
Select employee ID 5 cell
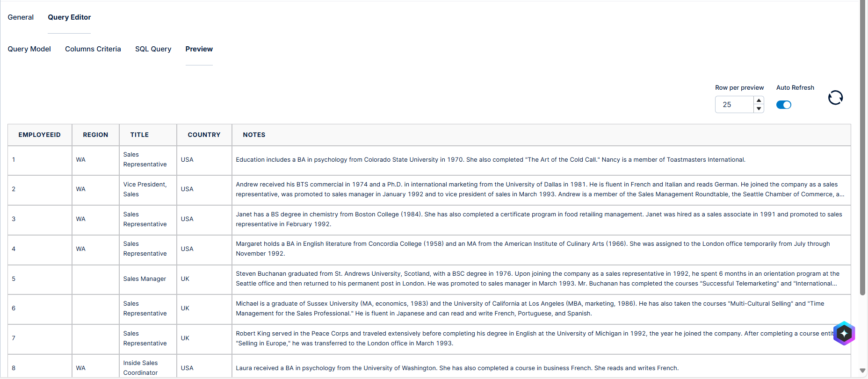click(x=40, y=279)
